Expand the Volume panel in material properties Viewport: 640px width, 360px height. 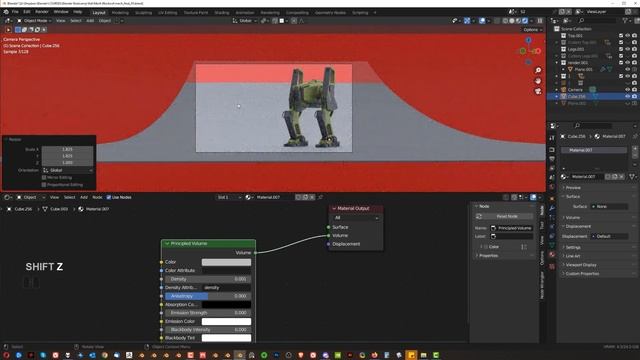pos(572,218)
